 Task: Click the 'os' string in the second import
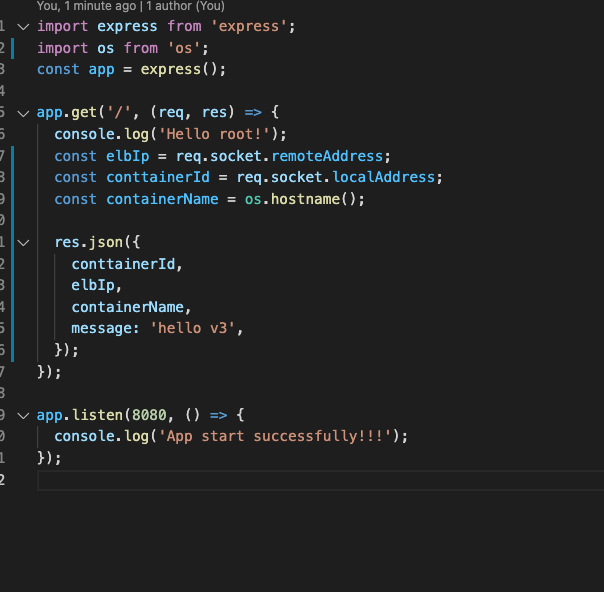coord(184,48)
